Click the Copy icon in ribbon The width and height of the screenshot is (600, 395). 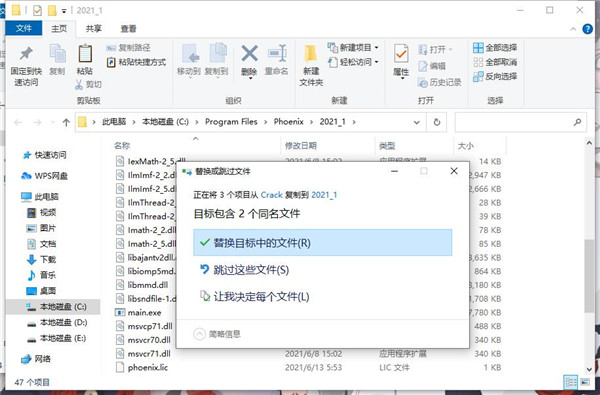pyautogui.click(x=57, y=54)
